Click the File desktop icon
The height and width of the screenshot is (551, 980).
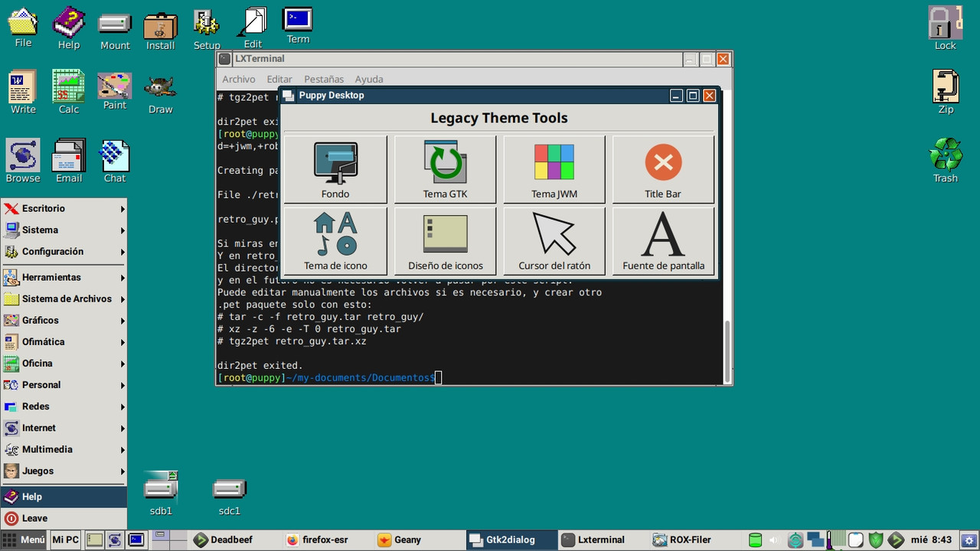point(23,28)
